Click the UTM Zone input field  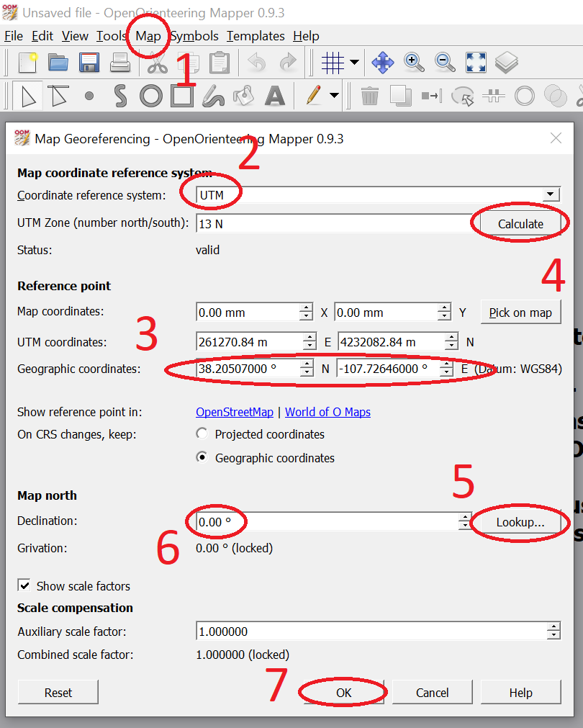(x=331, y=224)
